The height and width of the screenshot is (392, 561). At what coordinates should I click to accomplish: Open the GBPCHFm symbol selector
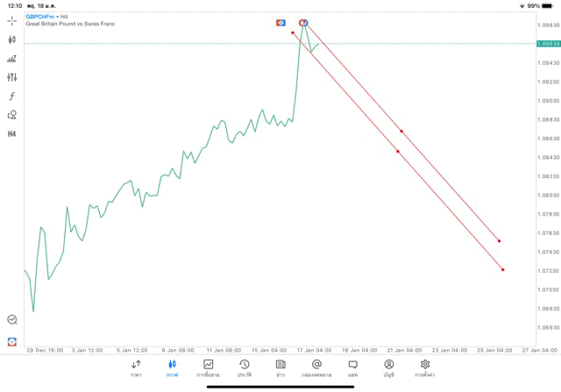point(40,17)
